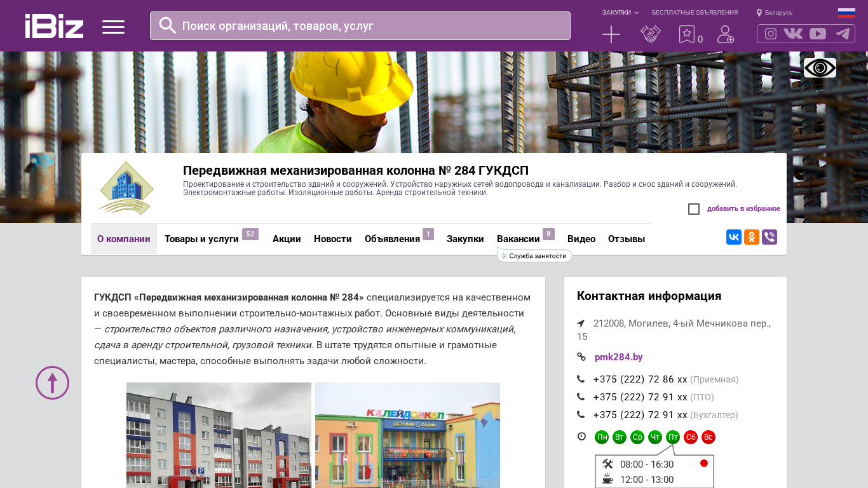Viewport: 868px width, 488px height.
Task: Open the 'Калейдоскоп' kindergarten photo
Action: (x=407, y=435)
